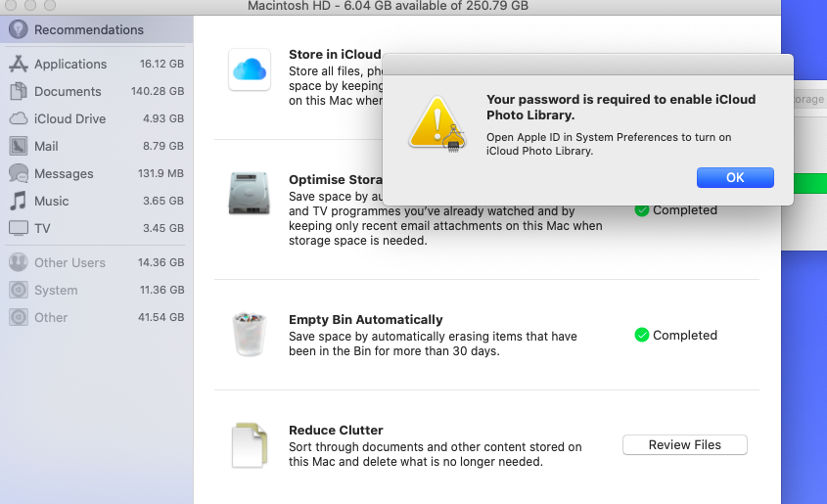Click the 11.36 GB System value
Screen dimensions: 827x504
[161, 290]
